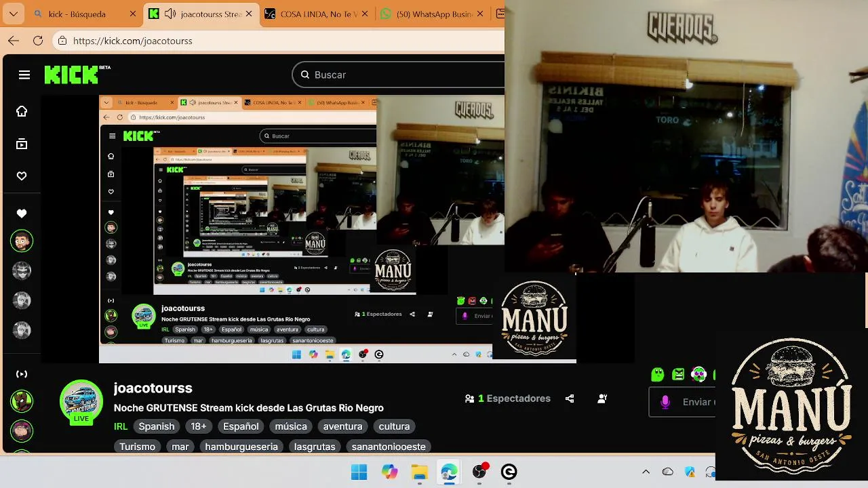This screenshot has height=488, width=868.
Task: Click the share stream icon
Action: point(570,399)
